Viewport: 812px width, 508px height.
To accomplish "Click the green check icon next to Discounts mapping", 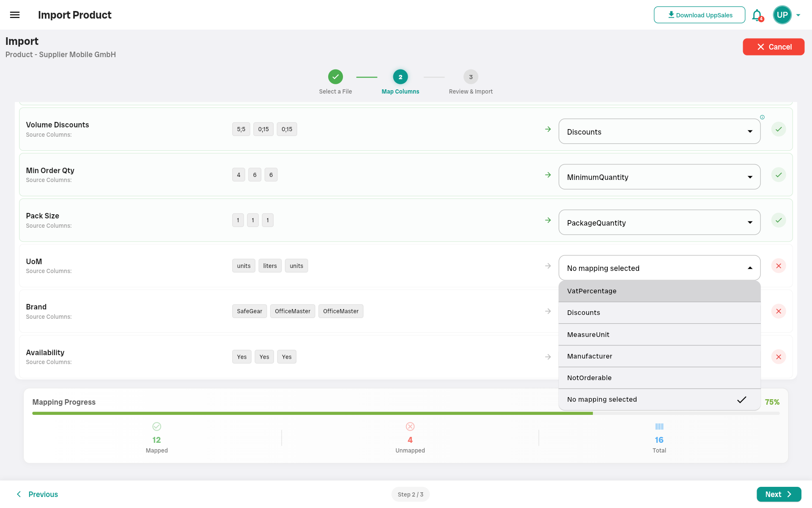I will pyautogui.click(x=779, y=129).
